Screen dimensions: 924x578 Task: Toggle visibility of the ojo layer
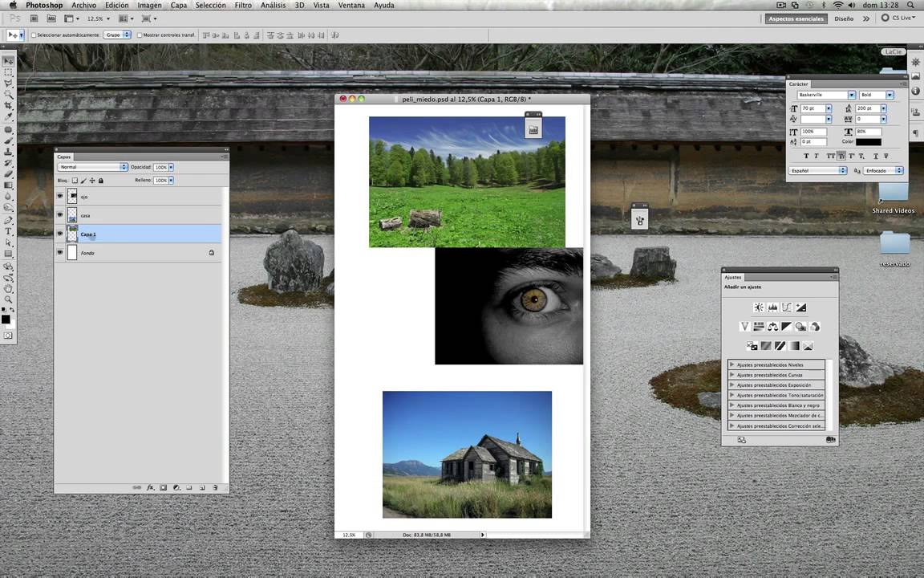pyautogui.click(x=59, y=196)
